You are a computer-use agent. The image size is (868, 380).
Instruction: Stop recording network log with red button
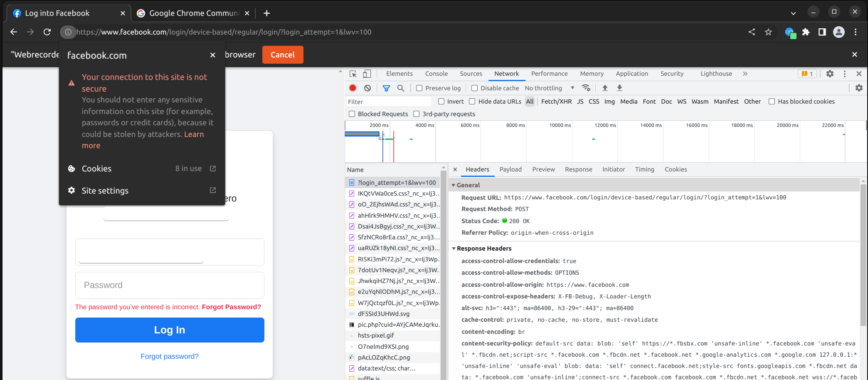coord(353,88)
